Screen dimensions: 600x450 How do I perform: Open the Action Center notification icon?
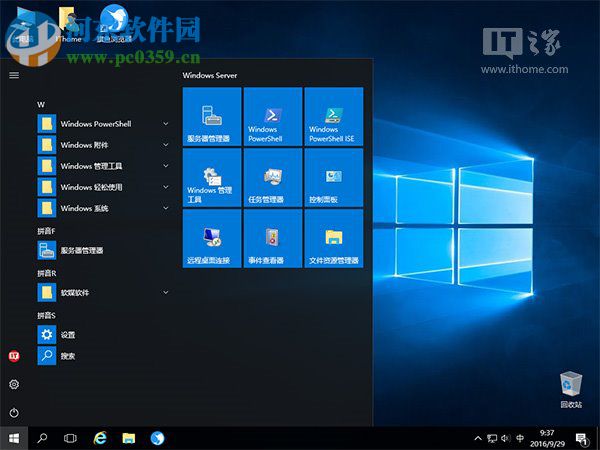[x=582, y=439]
